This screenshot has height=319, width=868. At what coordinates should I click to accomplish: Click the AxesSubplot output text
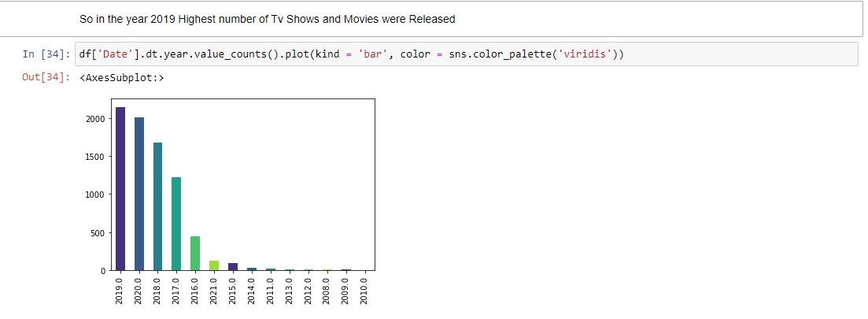122,78
